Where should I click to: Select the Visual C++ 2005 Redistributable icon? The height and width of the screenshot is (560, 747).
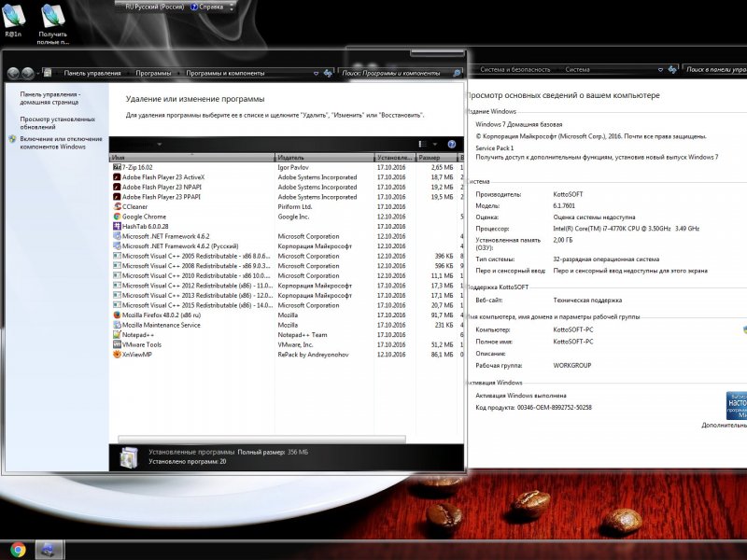click(x=118, y=256)
